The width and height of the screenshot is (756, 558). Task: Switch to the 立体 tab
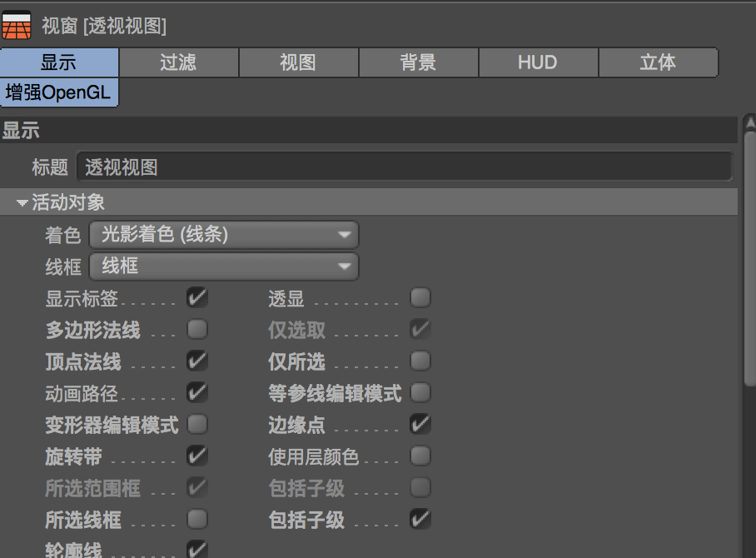click(x=658, y=62)
